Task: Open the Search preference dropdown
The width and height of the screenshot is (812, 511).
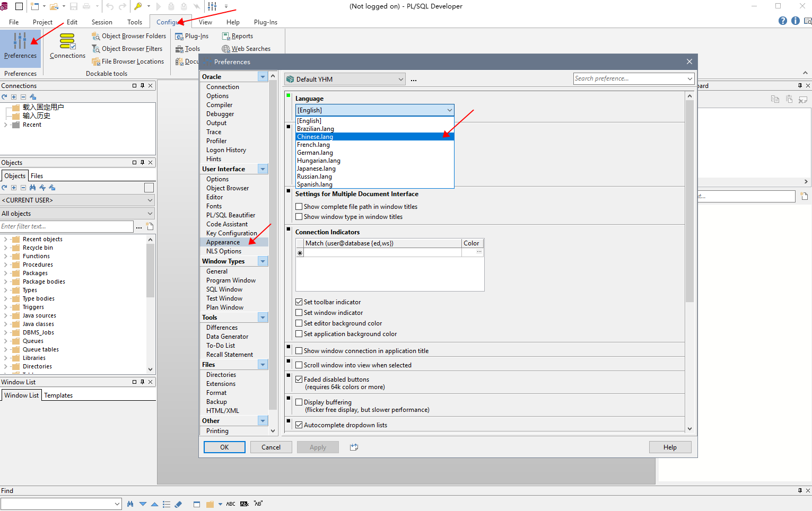Action: pyautogui.click(x=689, y=78)
